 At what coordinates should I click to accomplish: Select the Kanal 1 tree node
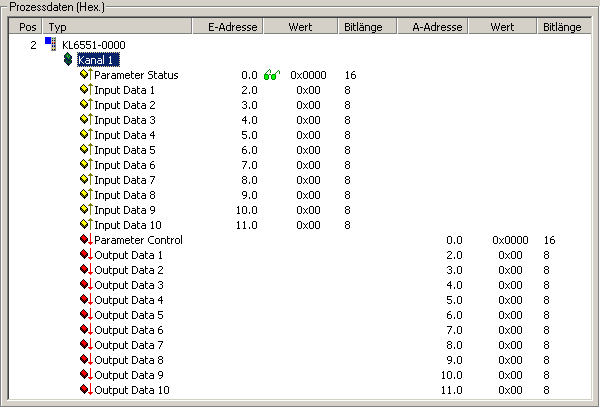click(98, 60)
